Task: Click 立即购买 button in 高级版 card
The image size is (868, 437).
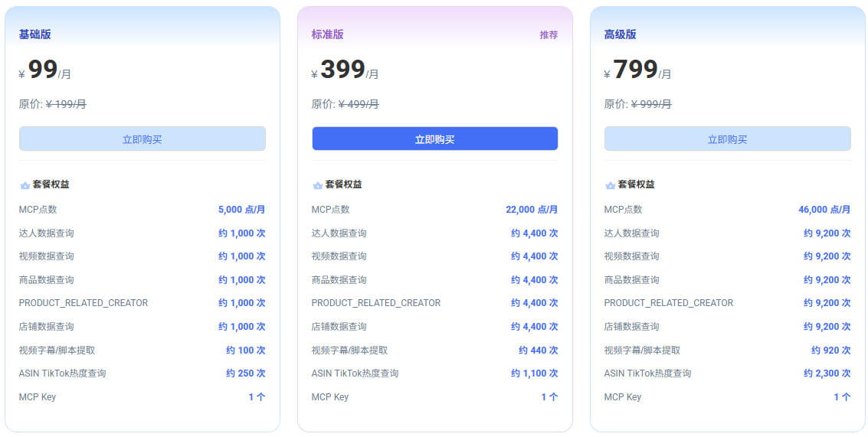Action: click(x=727, y=139)
